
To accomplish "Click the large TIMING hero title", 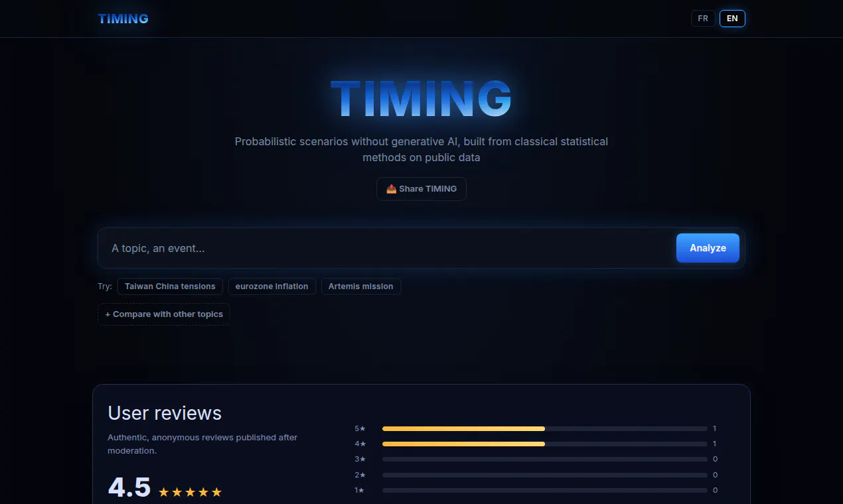I will coord(421,99).
